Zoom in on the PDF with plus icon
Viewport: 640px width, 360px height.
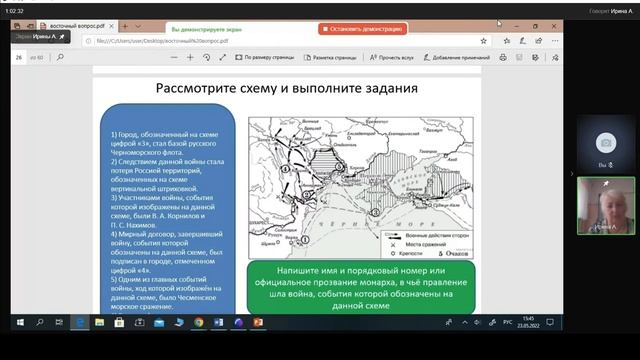click(190, 58)
